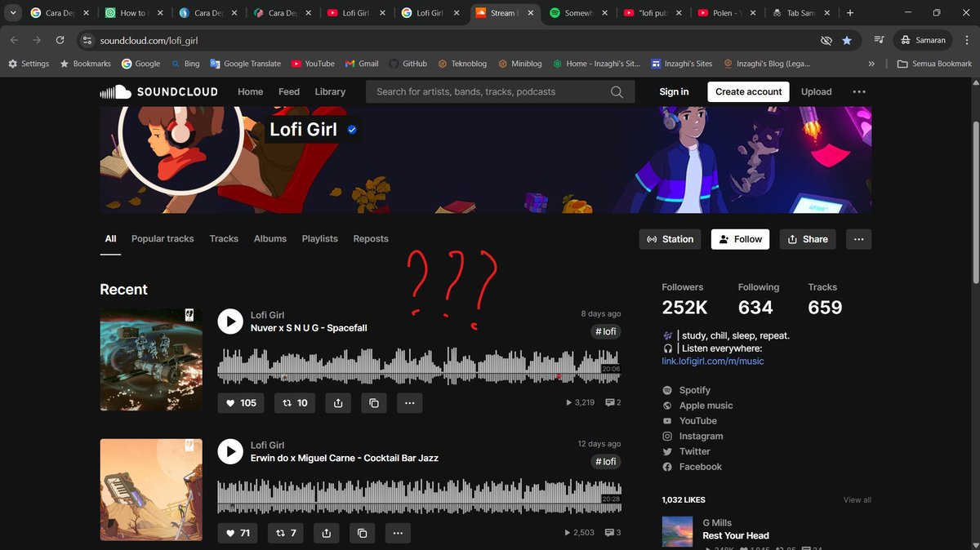Image resolution: width=980 pixels, height=550 pixels.
Task: Go to SoundCloud Home
Action: pos(250,91)
